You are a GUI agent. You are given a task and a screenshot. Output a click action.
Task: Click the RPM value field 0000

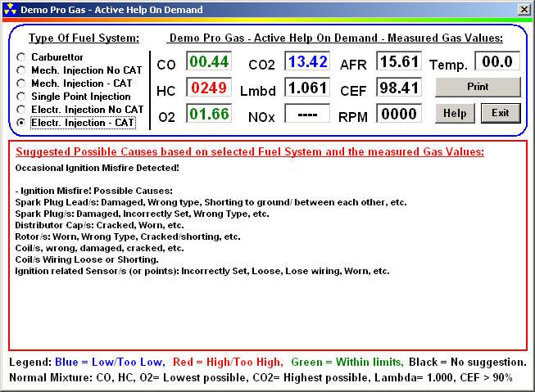400,114
